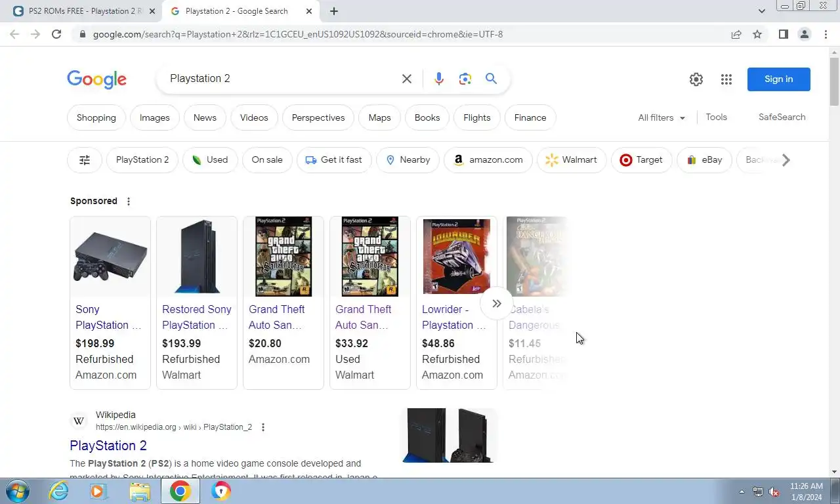Switch to Perspectives results tab
This screenshot has height=504, width=840.
coord(318,118)
